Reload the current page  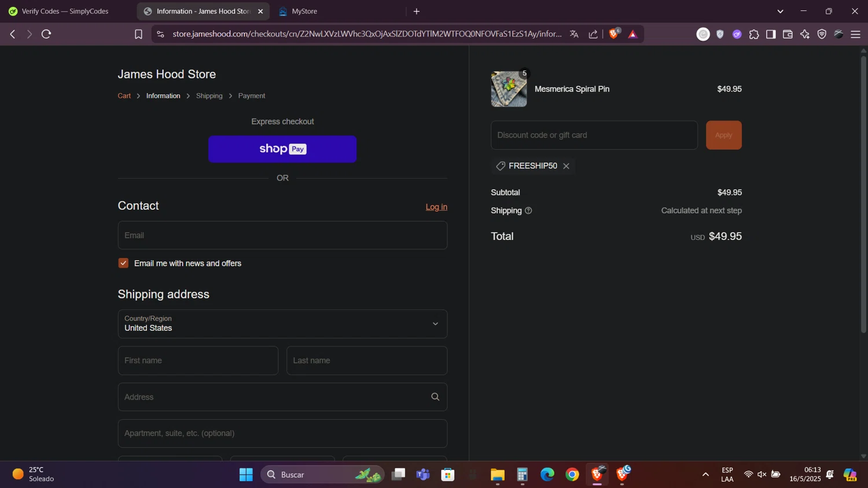[46, 34]
